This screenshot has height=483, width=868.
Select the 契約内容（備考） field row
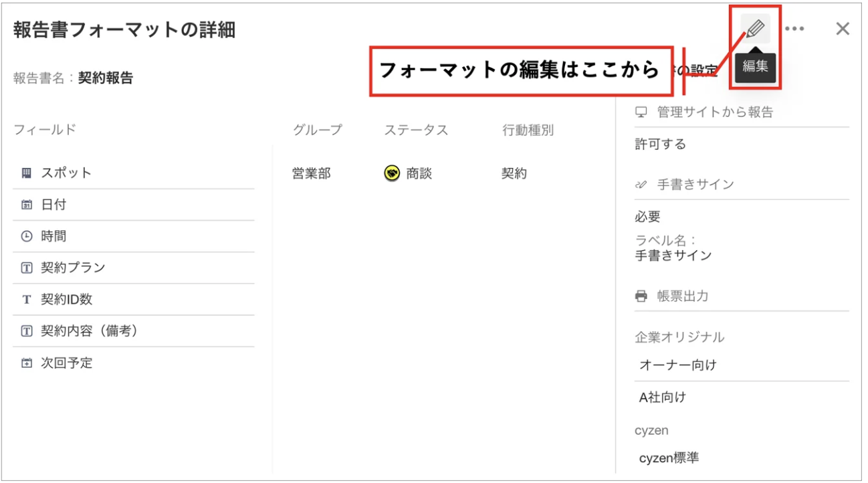pyautogui.click(x=134, y=330)
